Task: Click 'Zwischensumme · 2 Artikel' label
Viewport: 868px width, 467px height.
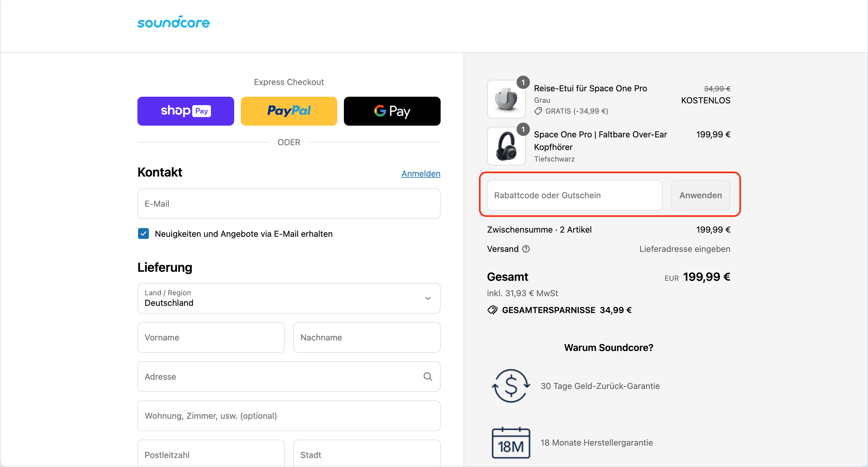Action: [539, 230]
